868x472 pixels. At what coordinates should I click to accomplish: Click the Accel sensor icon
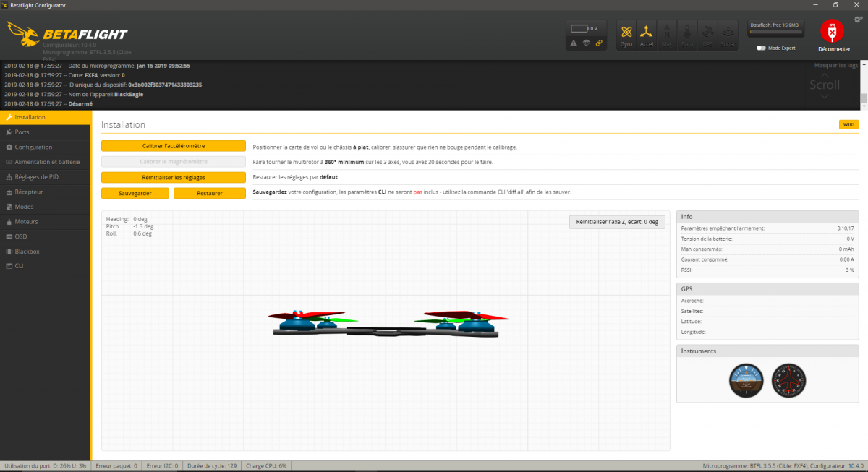[x=646, y=35]
